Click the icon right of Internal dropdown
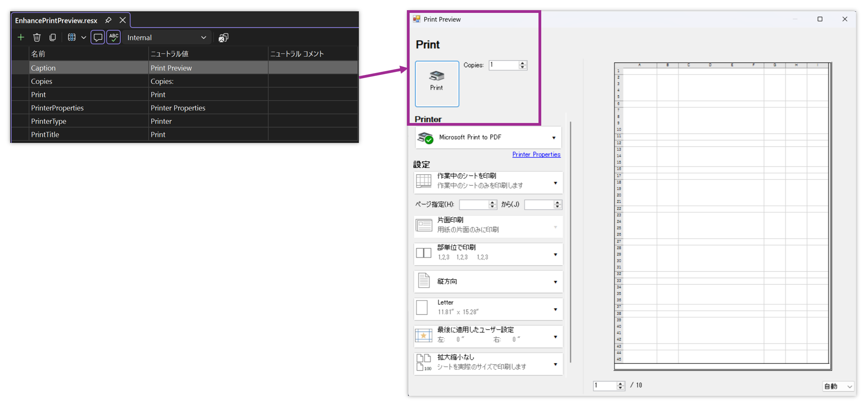 pyautogui.click(x=223, y=37)
